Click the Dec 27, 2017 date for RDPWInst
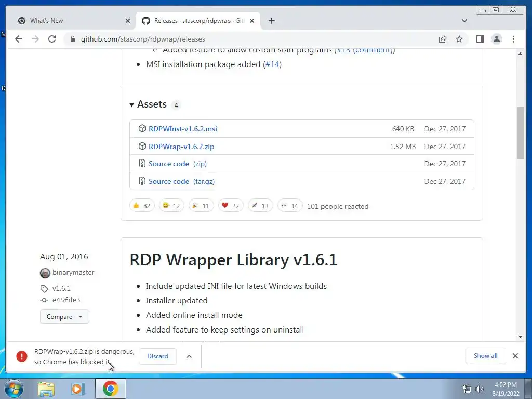532x399 pixels. tap(445, 129)
